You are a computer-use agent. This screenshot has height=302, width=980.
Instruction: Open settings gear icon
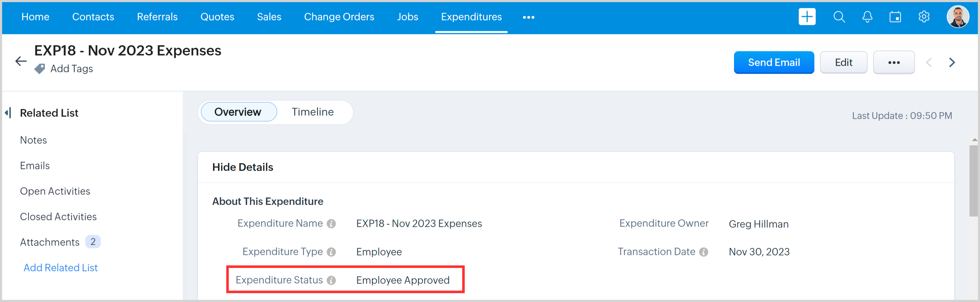point(924,17)
